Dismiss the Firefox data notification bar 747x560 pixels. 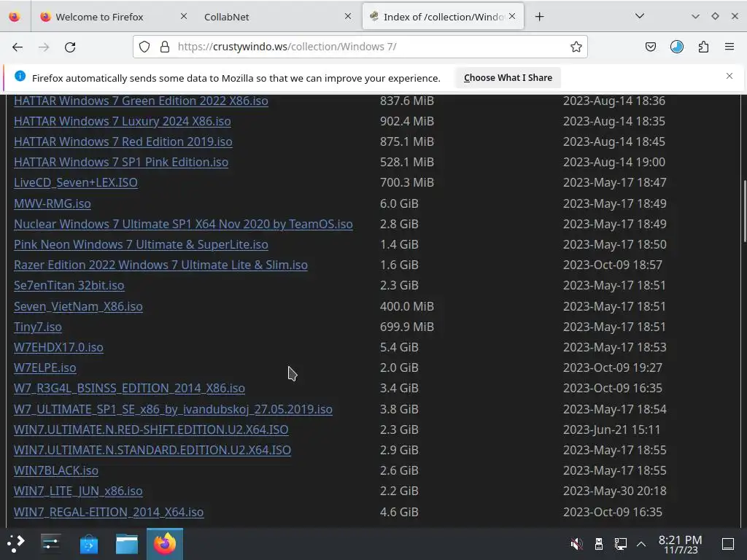(729, 76)
